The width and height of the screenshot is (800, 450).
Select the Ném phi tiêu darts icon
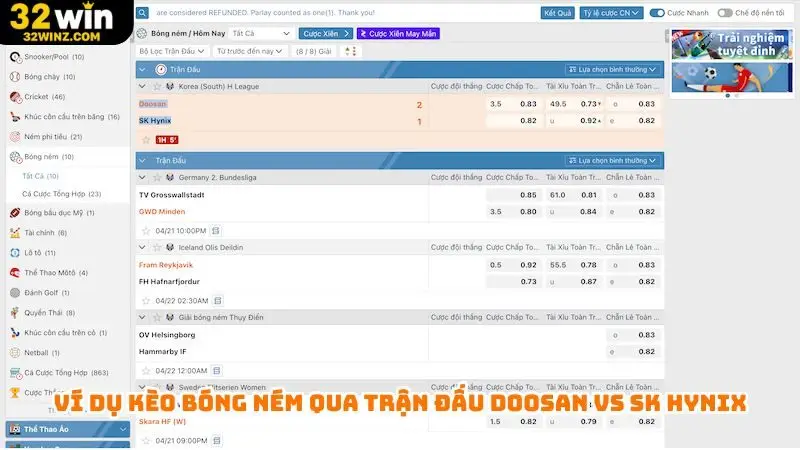point(15,136)
